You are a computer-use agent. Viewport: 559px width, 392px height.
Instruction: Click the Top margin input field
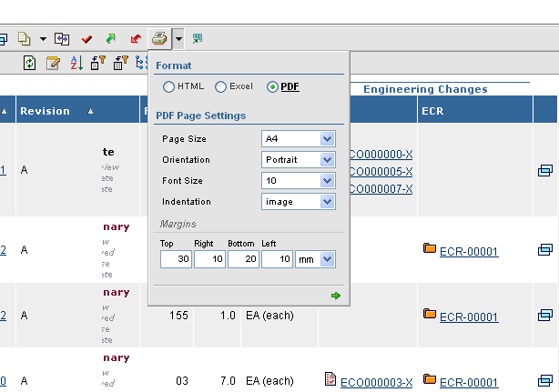tap(175, 259)
